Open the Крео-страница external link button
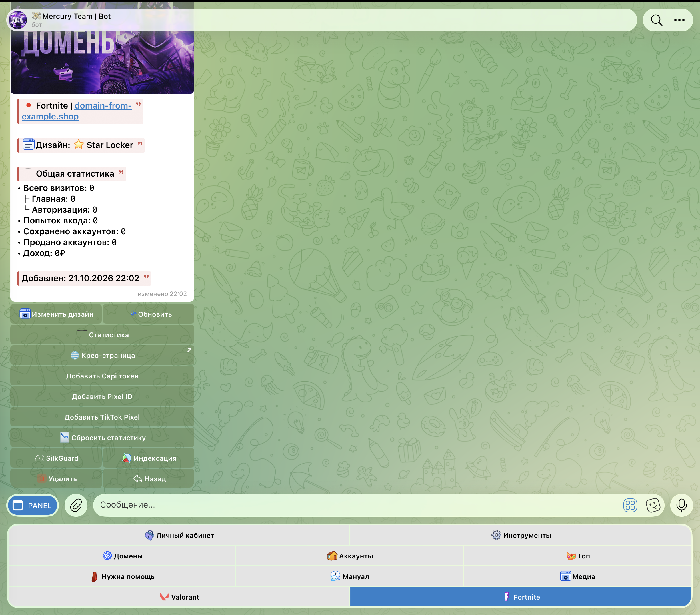The height and width of the screenshot is (615, 700). tap(102, 355)
